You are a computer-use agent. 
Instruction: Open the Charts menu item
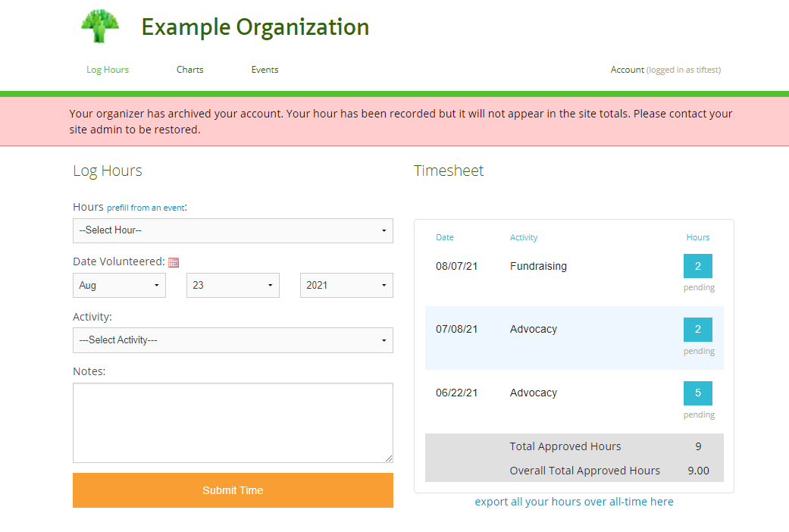tap(190, 70)
